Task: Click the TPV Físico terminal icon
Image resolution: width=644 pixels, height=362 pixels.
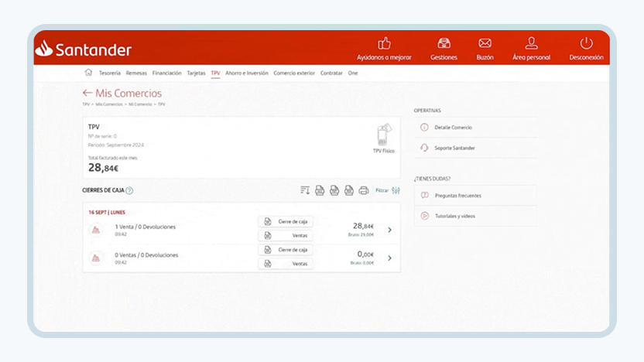Action: tap(384, 135)
